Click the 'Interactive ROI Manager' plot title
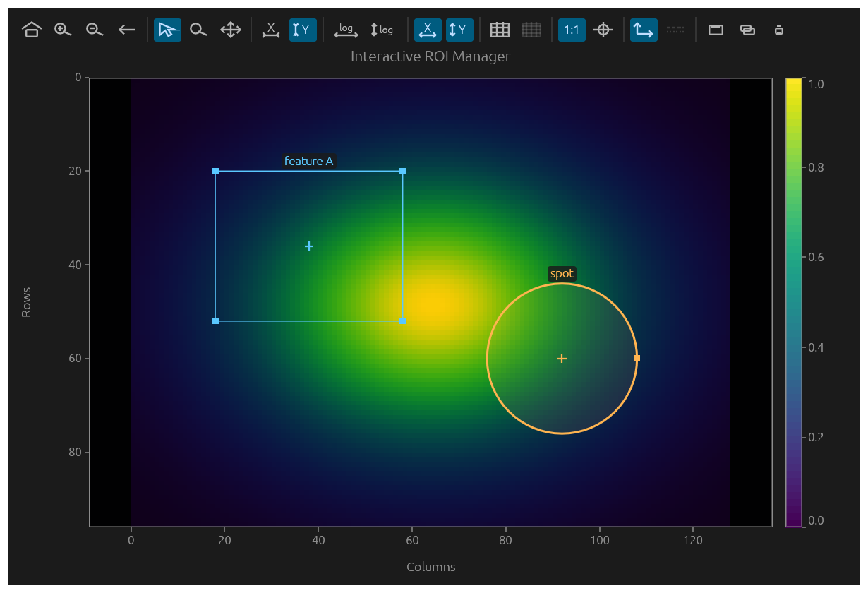The image size is (868, 593). (x=430, y=56)
